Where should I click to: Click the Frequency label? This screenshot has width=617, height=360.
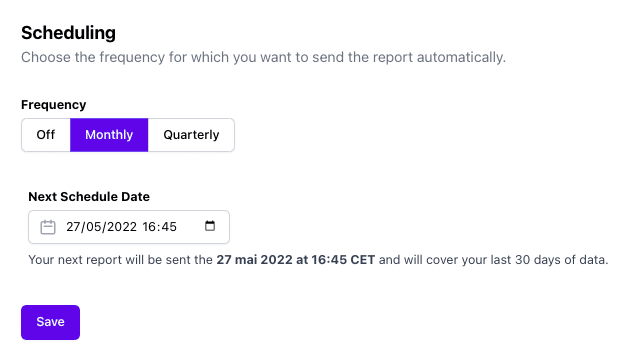[54, 105]
